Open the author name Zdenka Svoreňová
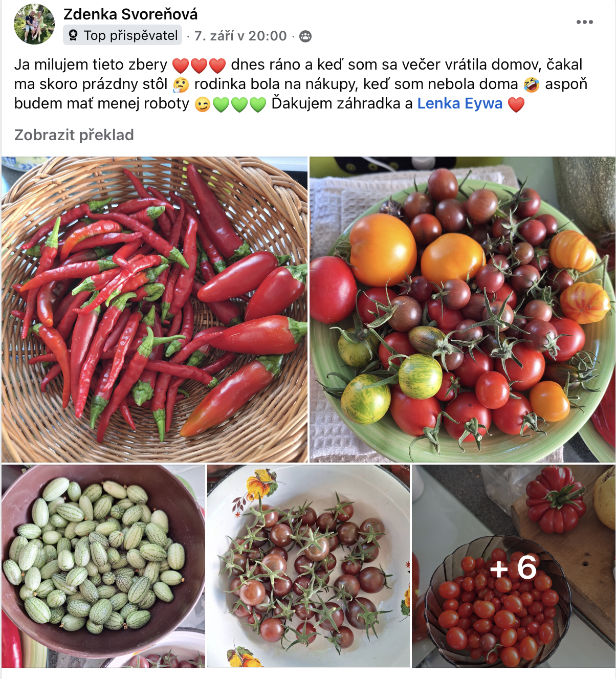The height and width of the screenshot is (679, 616). pos(130,14)
